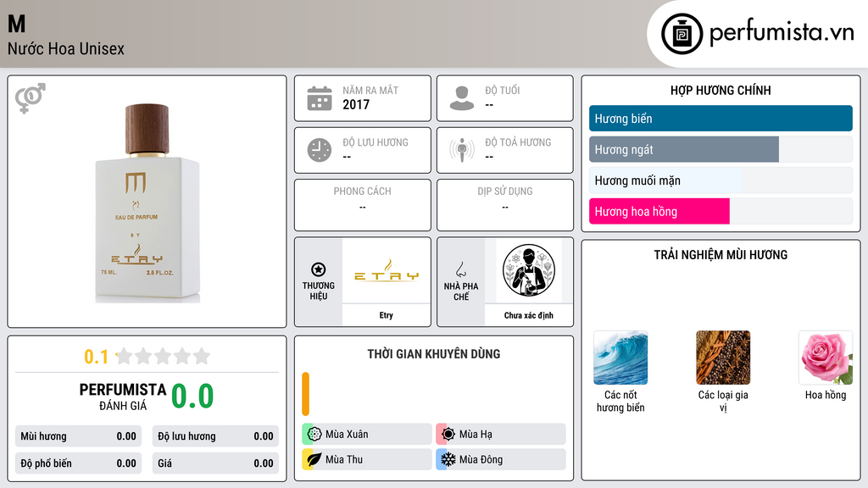Screen dimensions: 868x488
Task: Click the Dịp sử dụng card
Action: coord(505,205)
